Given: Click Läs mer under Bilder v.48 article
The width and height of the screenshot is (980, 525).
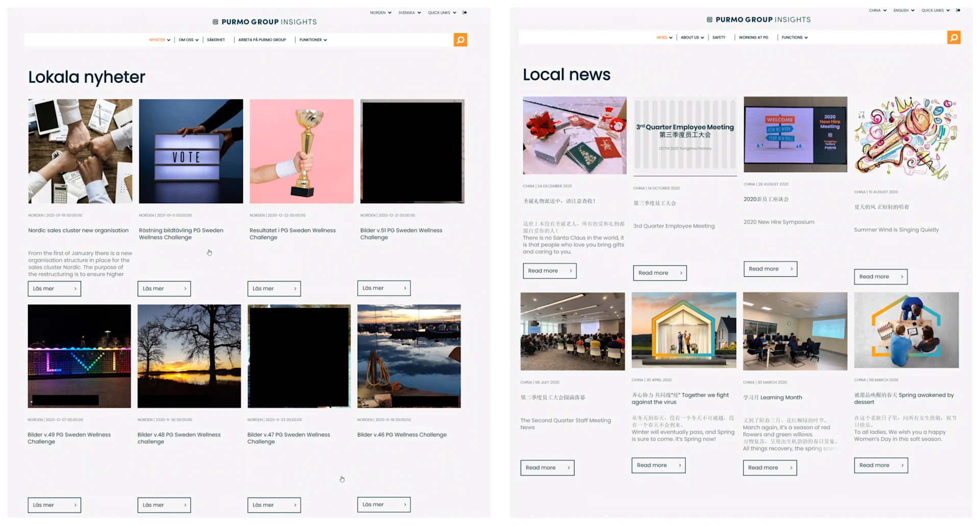Looking at the screenshot, I should (164, 505).
